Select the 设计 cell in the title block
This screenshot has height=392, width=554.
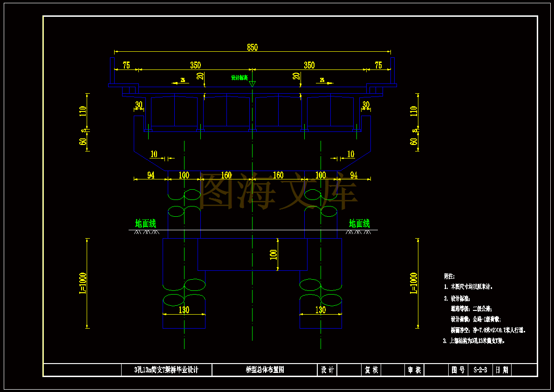[327, 370]
